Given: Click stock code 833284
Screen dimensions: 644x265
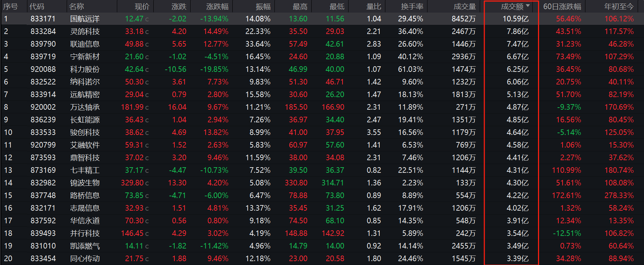Looking at the screenshot, I should (43, 32).
